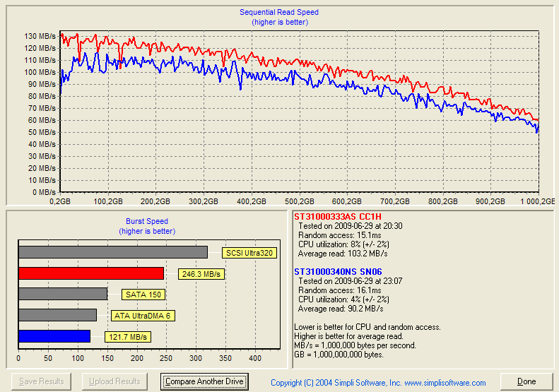Image resolution: width=559 pixels, height=392 pixels.
Task: Click the 121.7 MB/s burst label
Action: click(128, 337)
